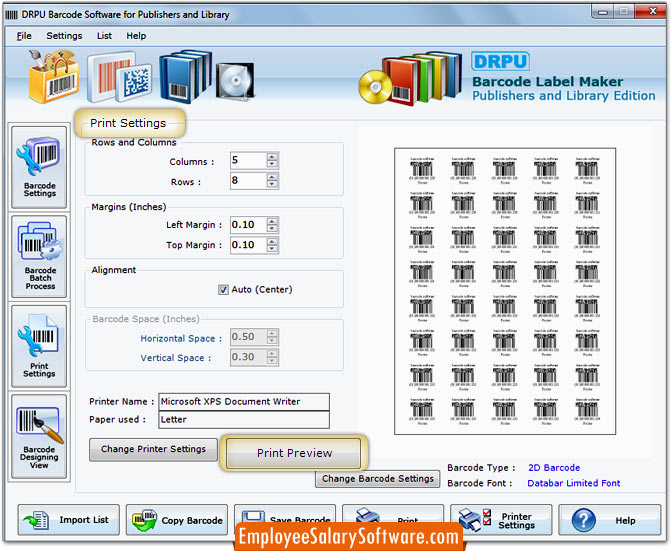Click the blue books barcode header icon
671x551 pixels.
(185, 77)
